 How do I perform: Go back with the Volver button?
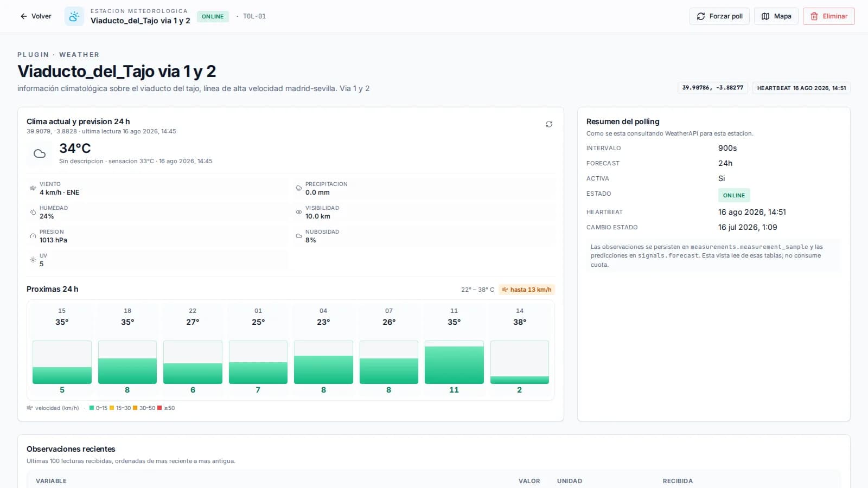click(x=36, y=16)
